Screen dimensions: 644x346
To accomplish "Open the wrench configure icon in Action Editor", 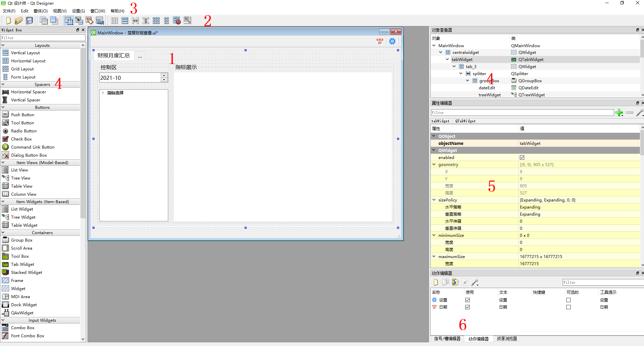I will [x=475, y=282].
